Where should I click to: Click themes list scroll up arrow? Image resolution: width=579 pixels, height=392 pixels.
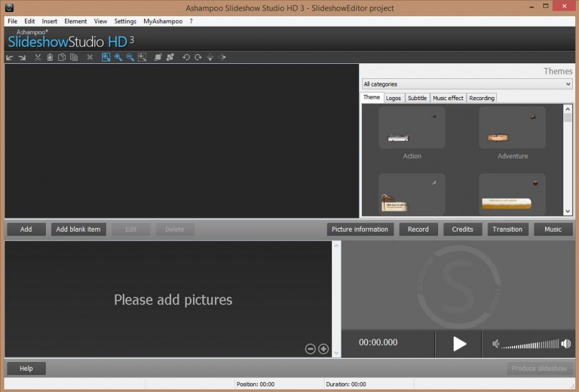[x=568, y=109]
